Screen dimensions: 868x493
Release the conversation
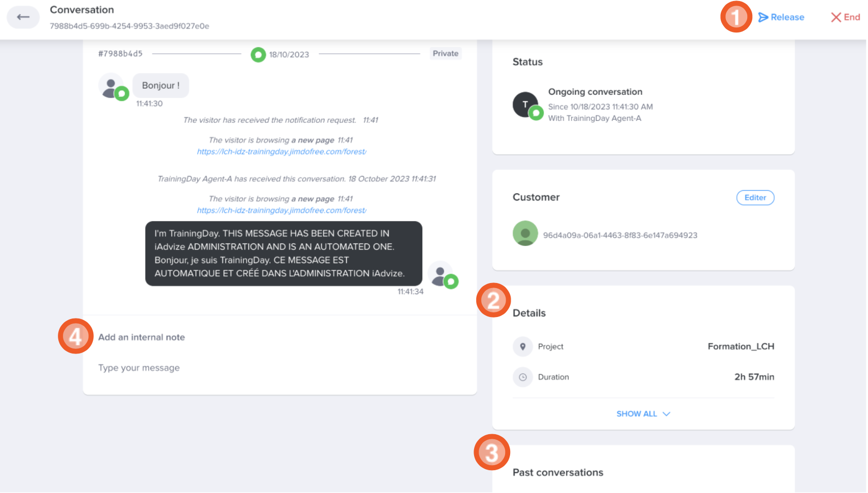pos(781,17)
